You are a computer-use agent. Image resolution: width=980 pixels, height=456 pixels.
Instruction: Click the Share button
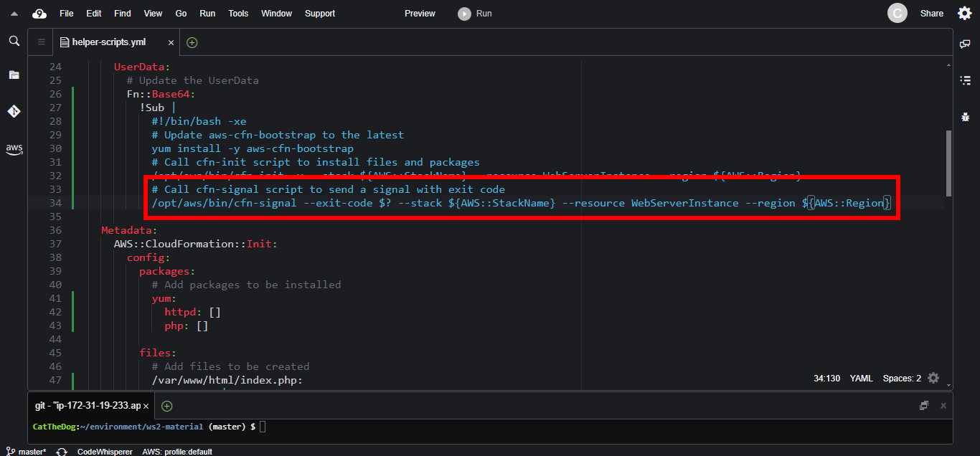click(x=931, y=14)
